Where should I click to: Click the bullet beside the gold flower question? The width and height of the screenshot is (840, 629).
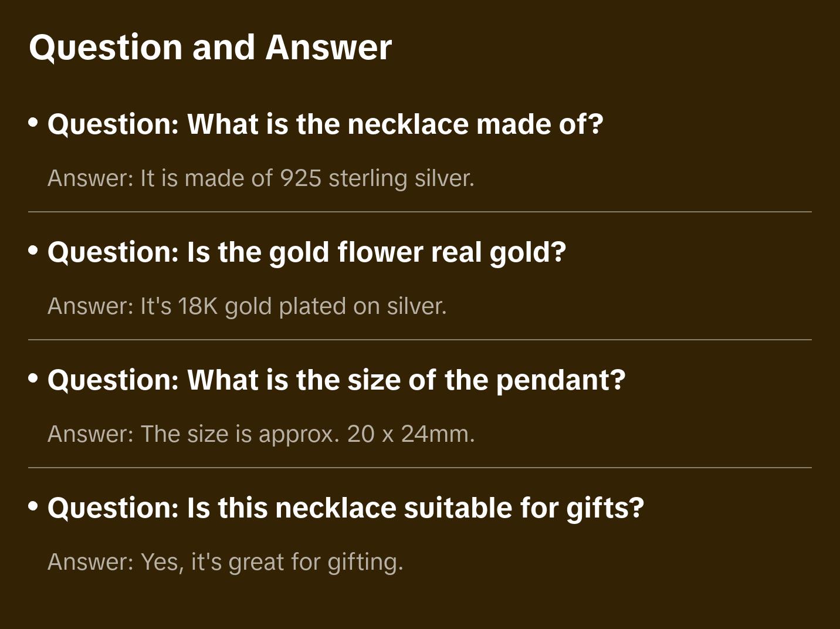click(x=33, y=251)
